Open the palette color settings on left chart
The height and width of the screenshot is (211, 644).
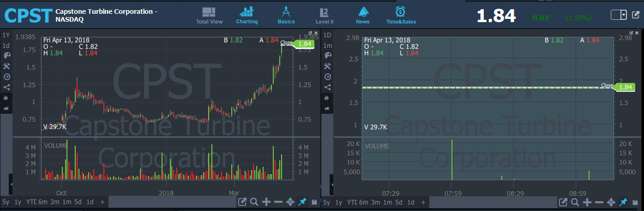tap(6, 55)
